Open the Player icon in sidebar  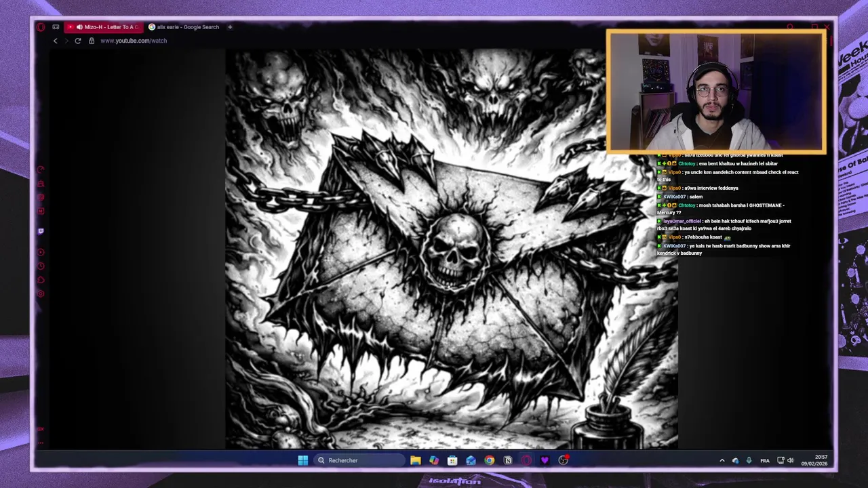[41, 252]
